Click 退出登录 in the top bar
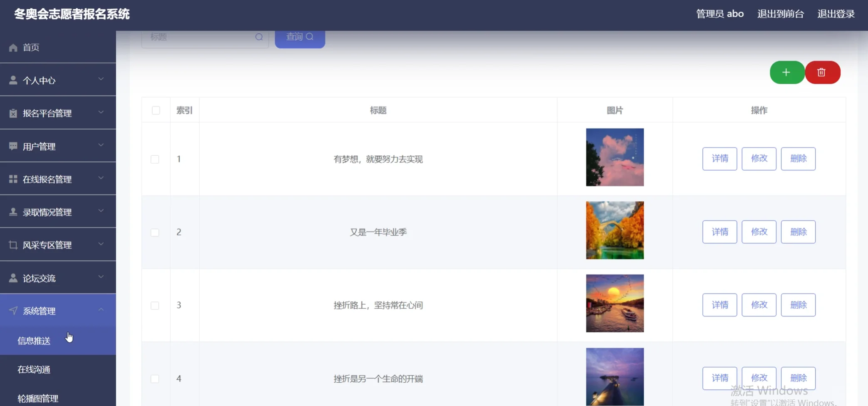Screen dimensions: 868x406 click(x=836, y=13)
